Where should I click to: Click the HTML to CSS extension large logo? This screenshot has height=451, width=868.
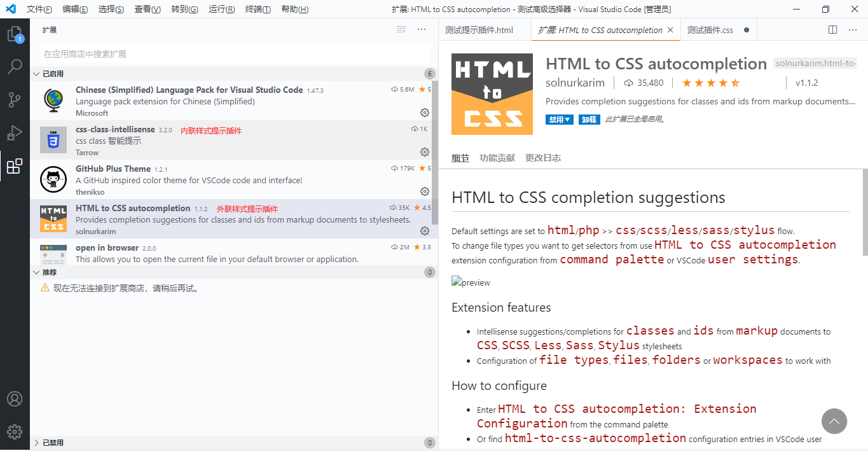pos(492,94)
